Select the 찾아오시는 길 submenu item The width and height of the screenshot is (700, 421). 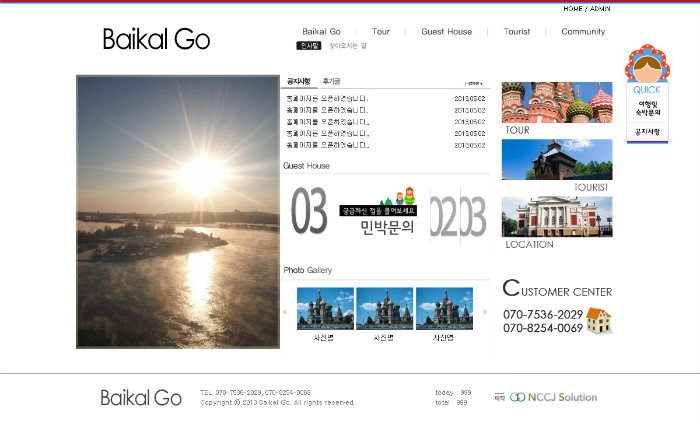348,46
